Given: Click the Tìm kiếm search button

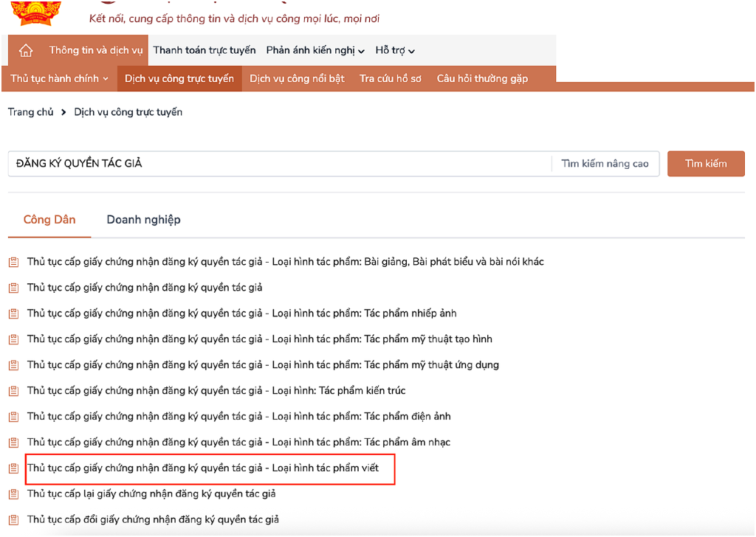Looking at the screenshot, I should 706,164.
